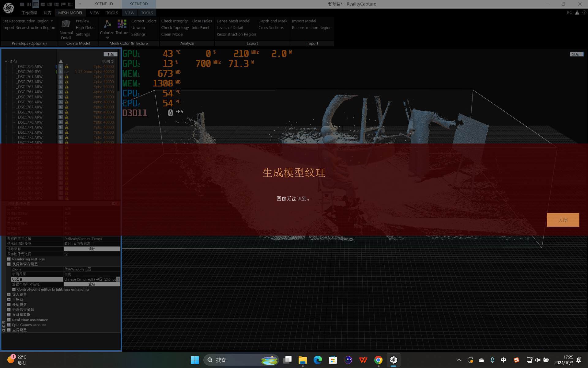Screen dimensions: 588x368
Task: Click the Colorize triangle icon
Action: pyautogui.click(x=107, y=24)
